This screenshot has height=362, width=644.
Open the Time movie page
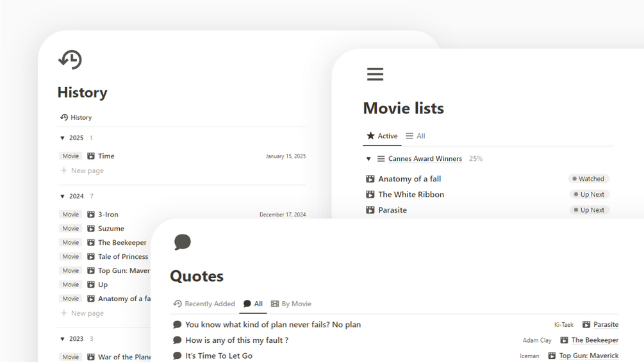click(106, 156)
